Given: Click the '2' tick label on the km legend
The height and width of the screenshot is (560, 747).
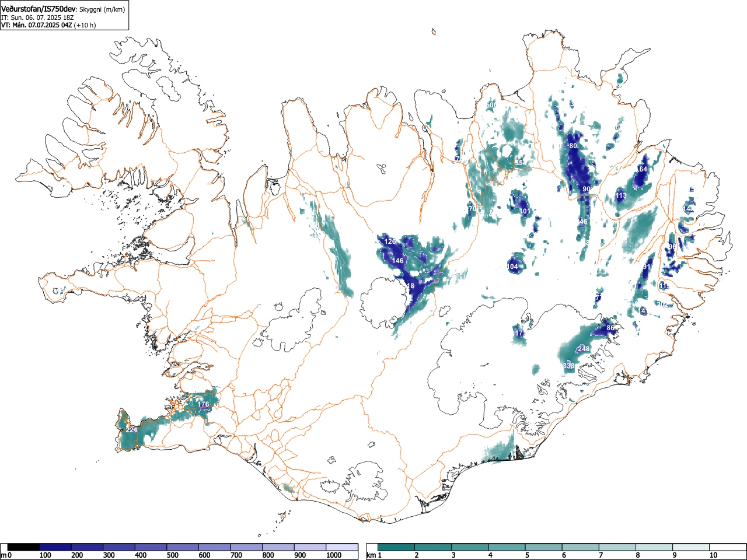Looking at the screenshot, I should (x=416, y=555).
